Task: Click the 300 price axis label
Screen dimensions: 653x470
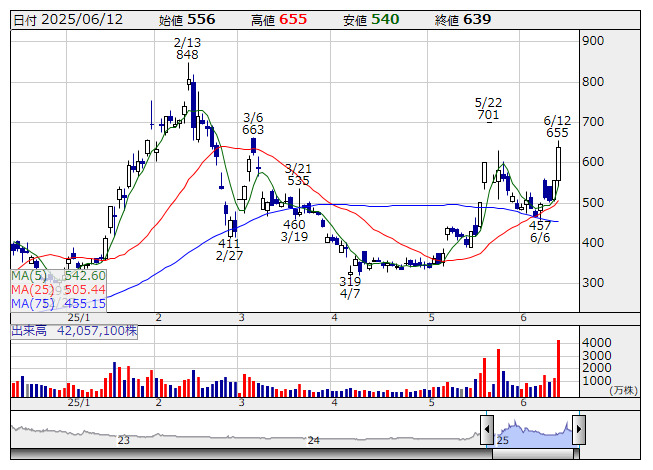Action: pos(593,283)
